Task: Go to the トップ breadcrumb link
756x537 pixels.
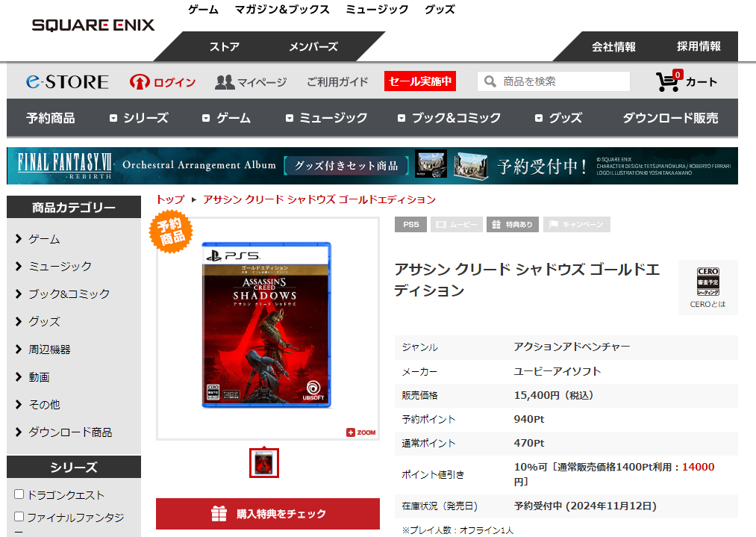Action: pyautogui.click(x=170, y=199)
